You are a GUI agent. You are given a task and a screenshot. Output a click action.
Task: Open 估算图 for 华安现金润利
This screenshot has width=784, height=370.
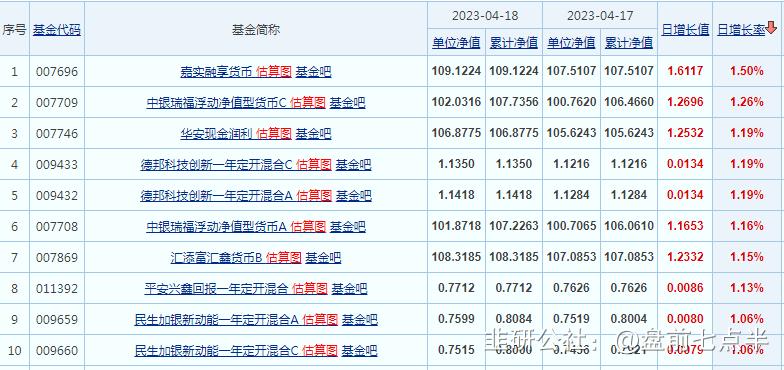[x=274, y=134]
